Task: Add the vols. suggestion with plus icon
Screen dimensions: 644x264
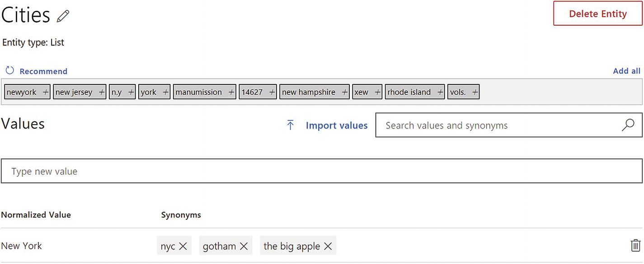Action: tap(475, 92)
